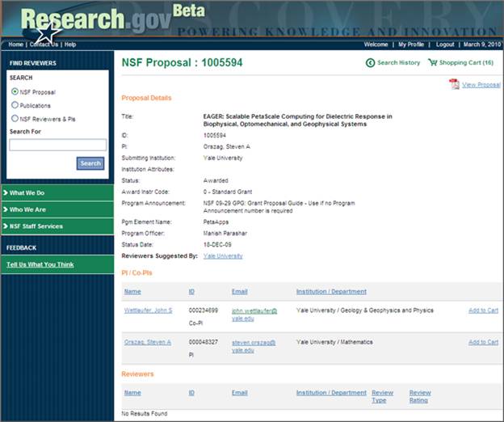Click the Search History clock icon
The height and width of the screenshot is (422, 504).
370,63
